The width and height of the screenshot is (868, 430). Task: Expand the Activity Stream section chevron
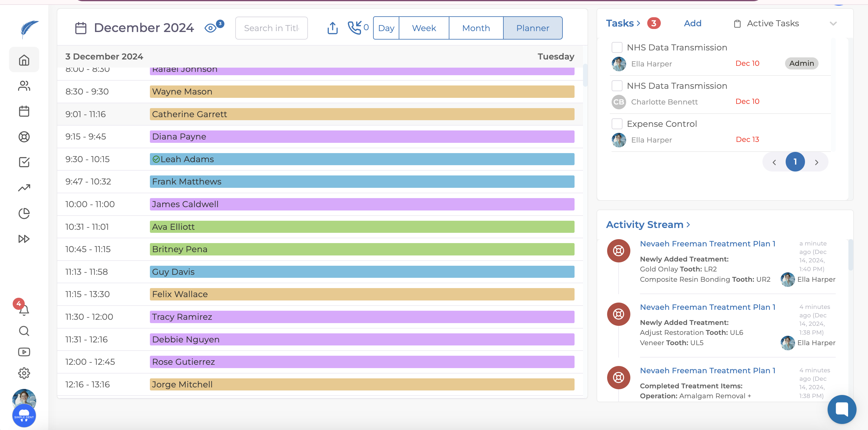(x=689, y=225)
